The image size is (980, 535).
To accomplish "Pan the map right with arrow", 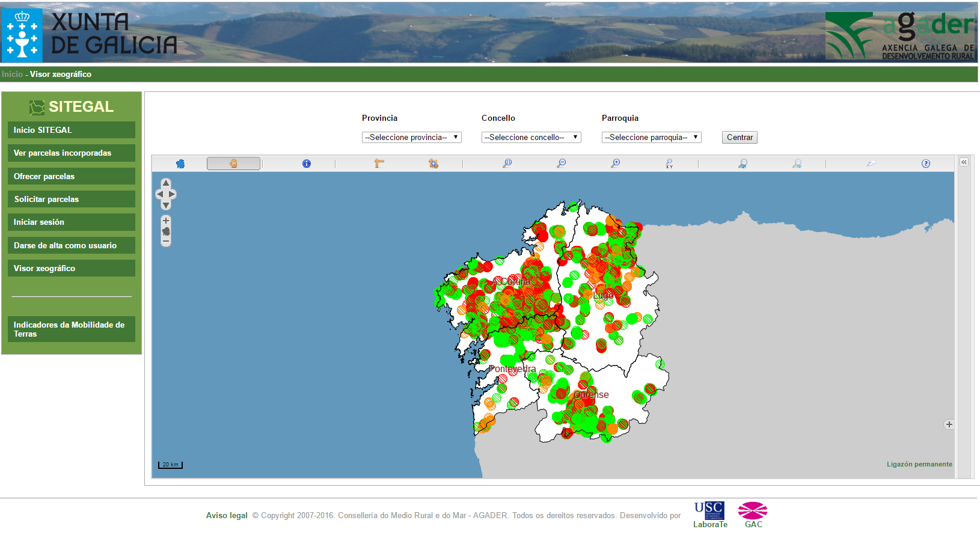I will [x=173, y=194].
